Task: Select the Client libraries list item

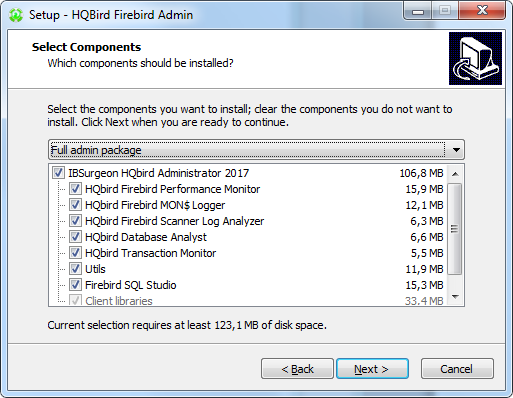Action: pos(119,301)
